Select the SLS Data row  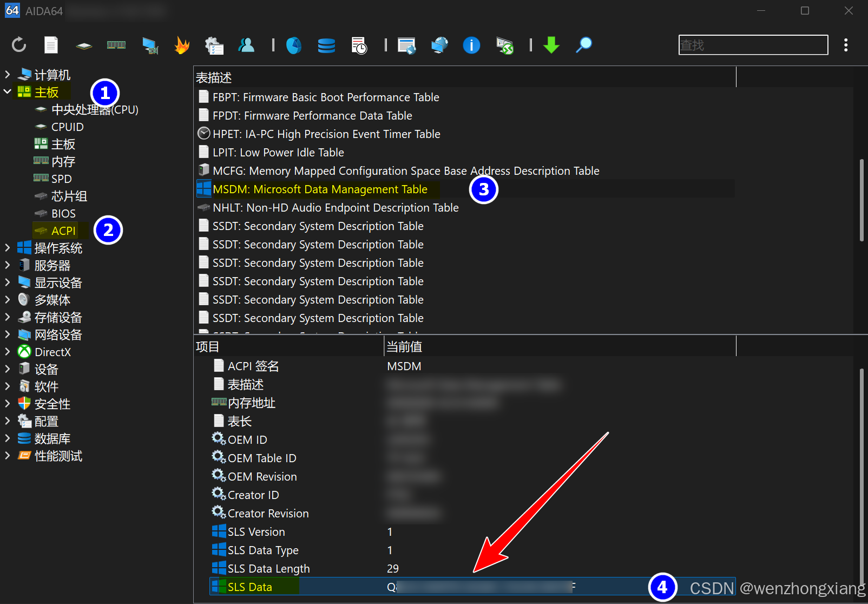pyautogui.click(x=472, y=587)
